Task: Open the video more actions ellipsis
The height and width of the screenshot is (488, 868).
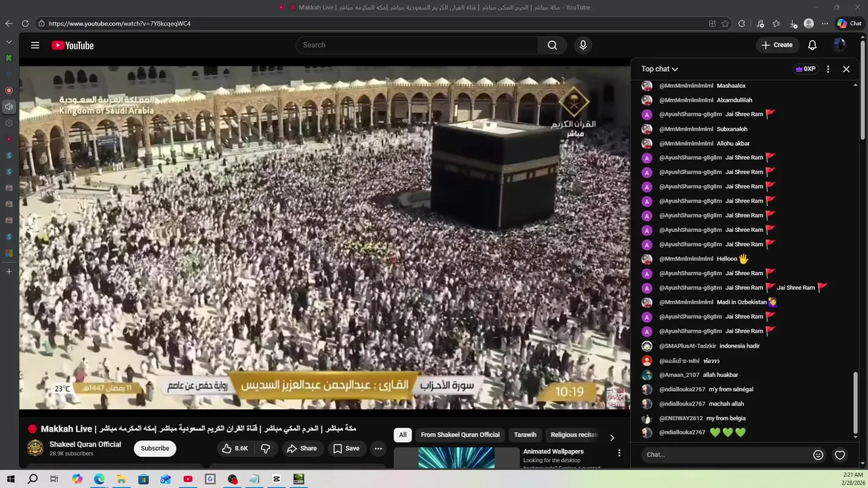Action: (378, 449)
